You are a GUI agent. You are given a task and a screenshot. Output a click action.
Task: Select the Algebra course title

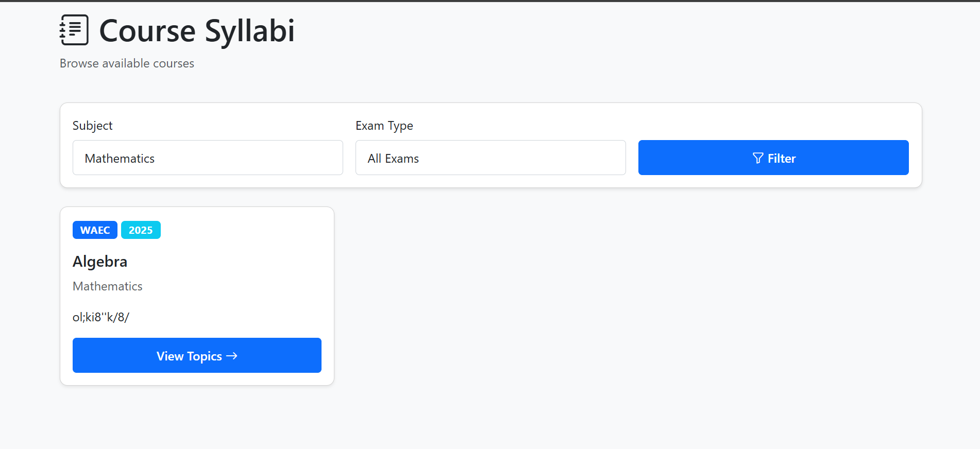point(100,262)
